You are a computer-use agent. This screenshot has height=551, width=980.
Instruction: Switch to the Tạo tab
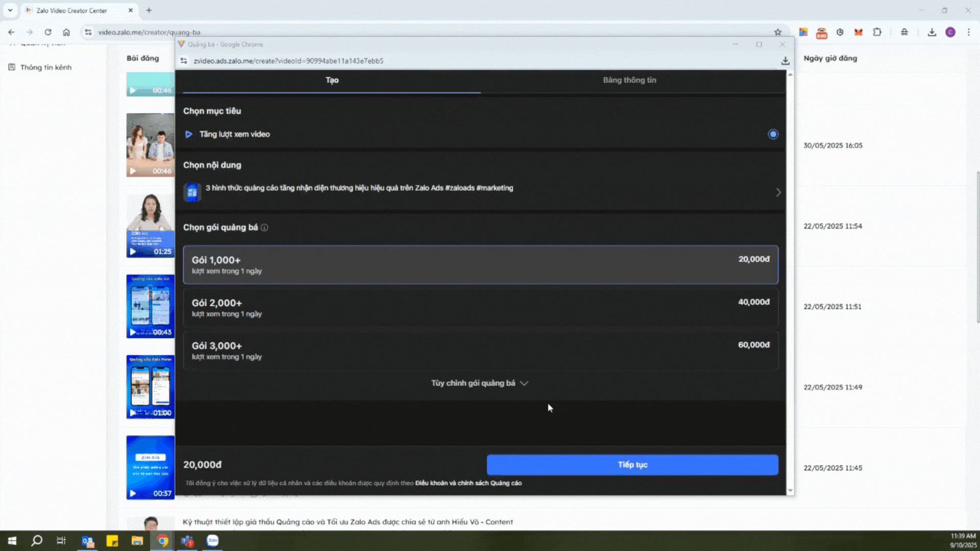coord(332,80)
